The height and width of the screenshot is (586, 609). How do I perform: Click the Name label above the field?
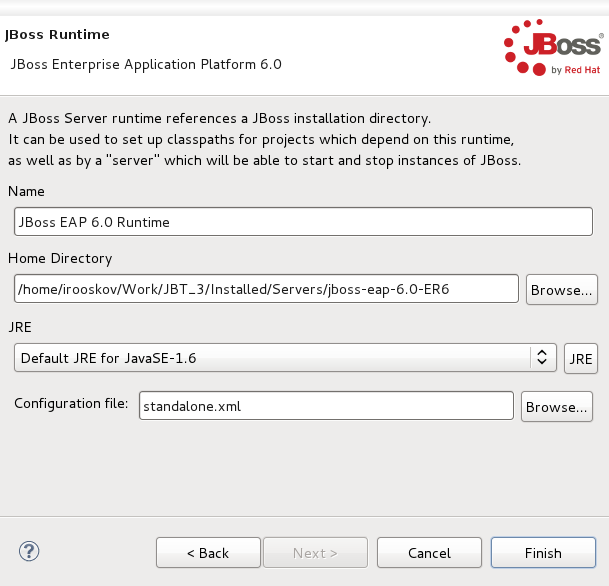26,191
